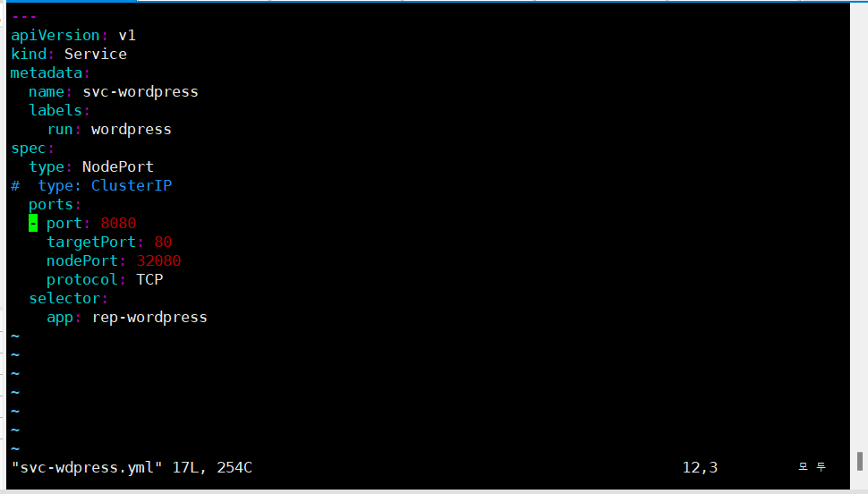The image size is (868, 494).
Task: Click the svc-wdpress.yml filename in status line
Action: [87, 467]
